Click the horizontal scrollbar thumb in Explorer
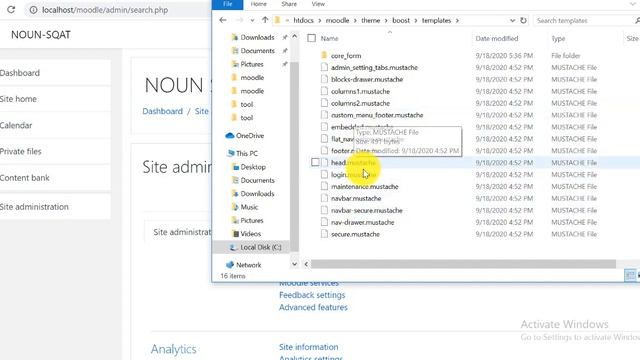This screenshot has height=360, width=640. (463, 264)
